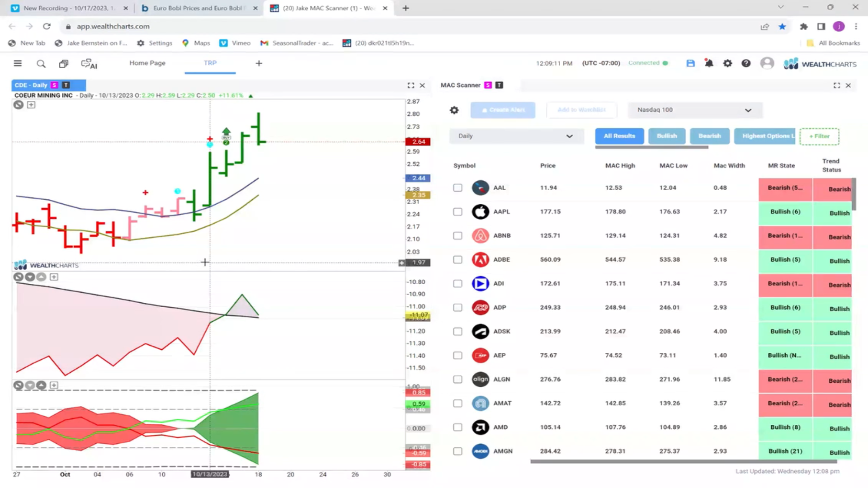The width and height of the screenshot is (868, 488).
Task: Tick the AAPL row checkbox
Action: pyautogui.click(x=458, y=212)
